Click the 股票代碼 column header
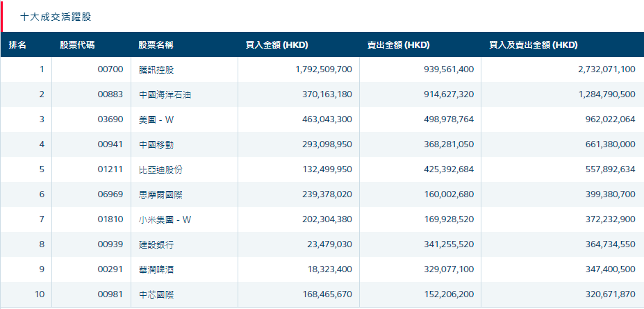Viewport: 644px width, 309px height. [x=77, y=45]
